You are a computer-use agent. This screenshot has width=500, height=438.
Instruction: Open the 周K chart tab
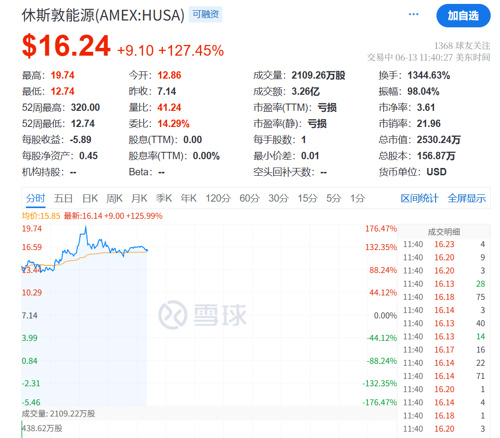tap(114, 198)
